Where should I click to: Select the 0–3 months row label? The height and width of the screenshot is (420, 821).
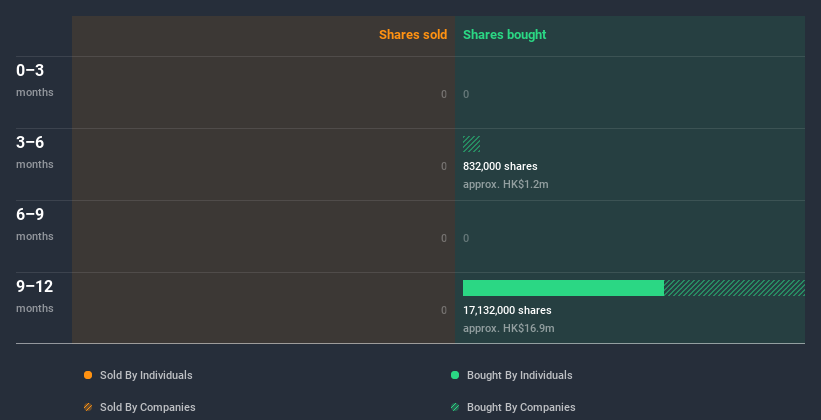[x=35, y=80]
